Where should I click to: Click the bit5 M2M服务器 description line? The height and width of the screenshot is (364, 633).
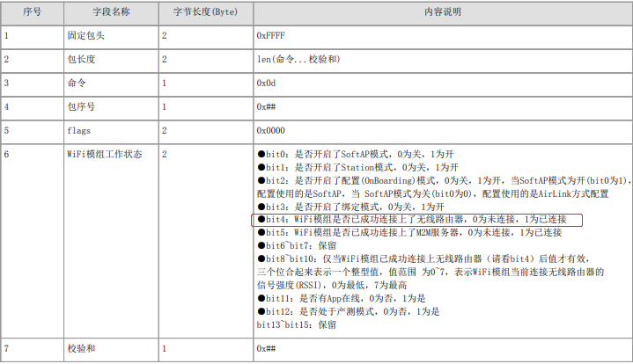(x=409, y=232)
